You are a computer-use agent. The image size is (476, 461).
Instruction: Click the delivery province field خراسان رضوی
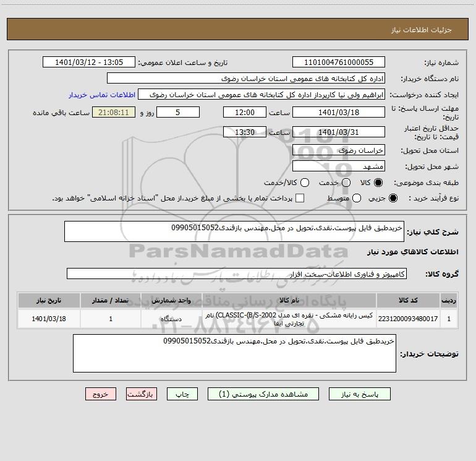point(339,150)
